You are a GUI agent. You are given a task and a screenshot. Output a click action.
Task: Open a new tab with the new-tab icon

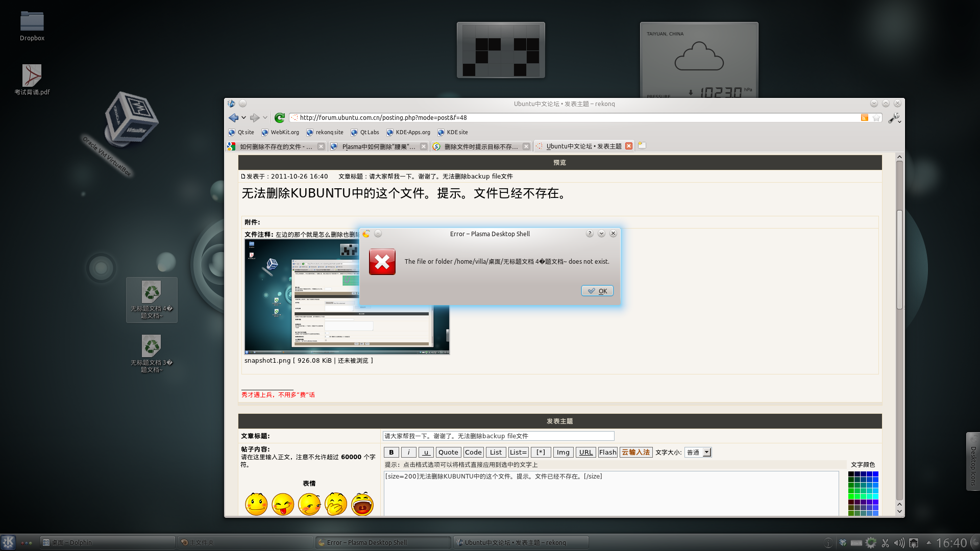[x=642, y=145]
